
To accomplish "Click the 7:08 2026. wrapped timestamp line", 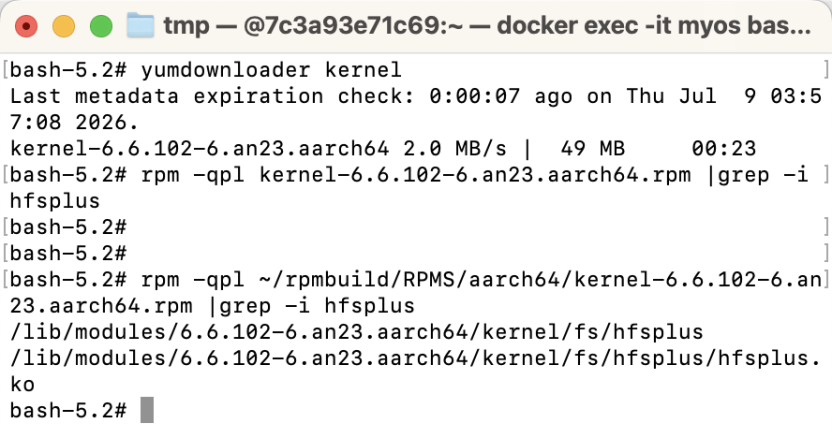I will (x=74, y=123).
